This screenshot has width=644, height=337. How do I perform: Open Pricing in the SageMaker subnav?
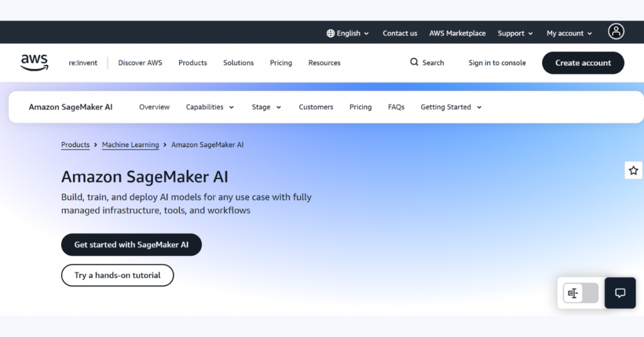pyautogui.click(x=360, y=107)
